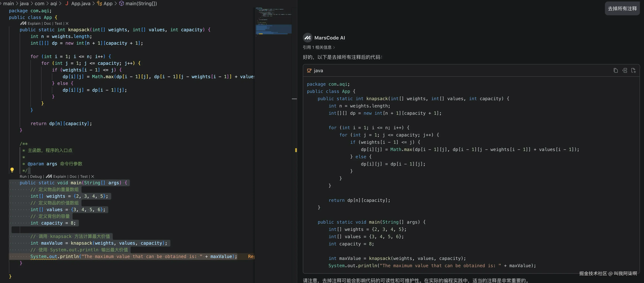The width and height of the screenshot is (644, 283).
Task: Click Explain above the knapsack method
Action: coord(34,23)
